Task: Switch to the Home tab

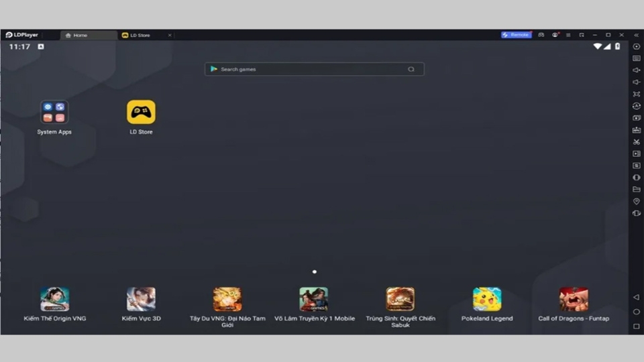Action: (89, 36)
